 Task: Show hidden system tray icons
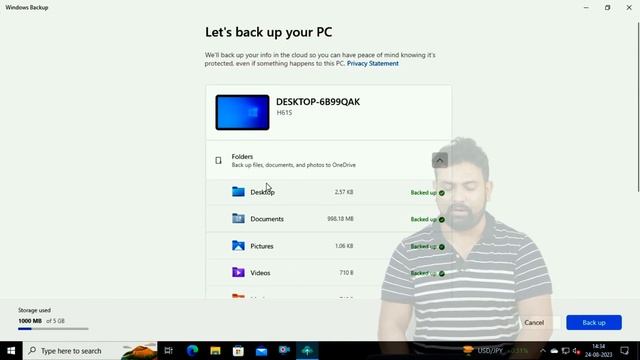pos(542,351)
